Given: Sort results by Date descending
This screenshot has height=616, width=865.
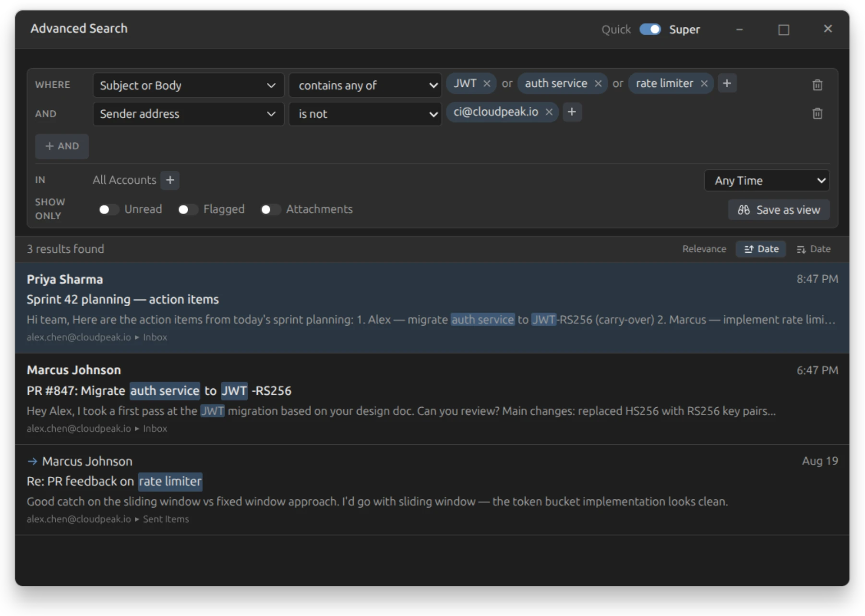Looking at the screenshot, I should [814, 249].
